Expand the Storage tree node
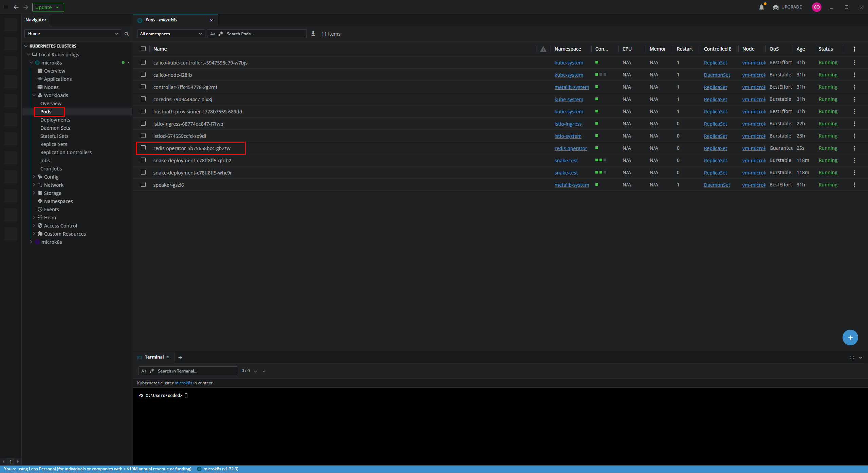This screenshot has height=473, width=868. tap(34, 193)
